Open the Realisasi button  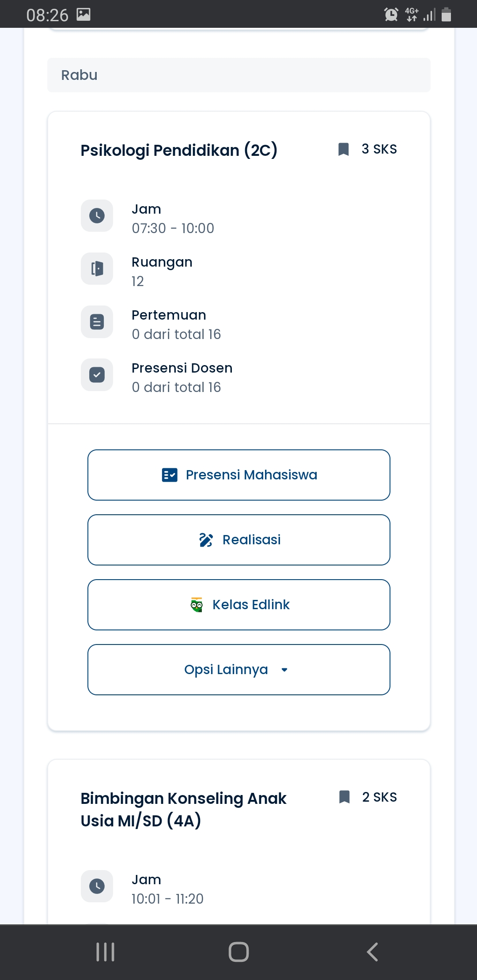pos(238,540)
